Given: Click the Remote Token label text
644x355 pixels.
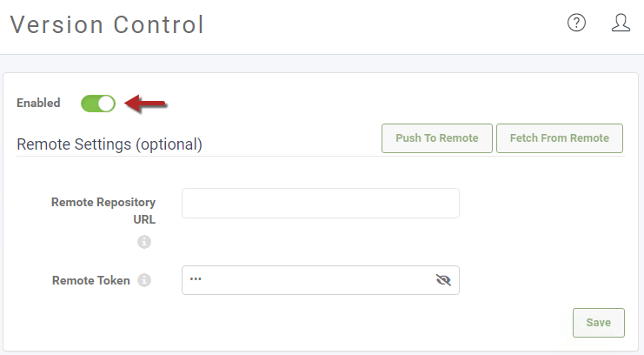Looking at the screenshot, I should [x=90, y=280].
